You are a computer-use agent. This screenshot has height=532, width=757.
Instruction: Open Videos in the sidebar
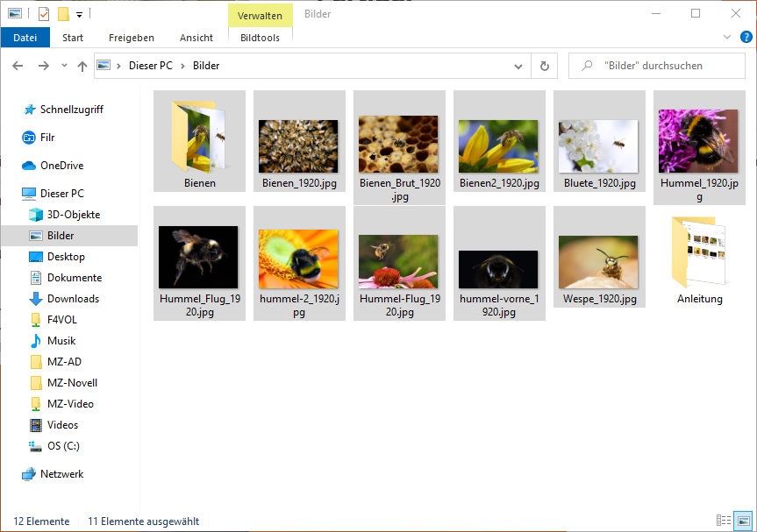[x=54, y=425]
